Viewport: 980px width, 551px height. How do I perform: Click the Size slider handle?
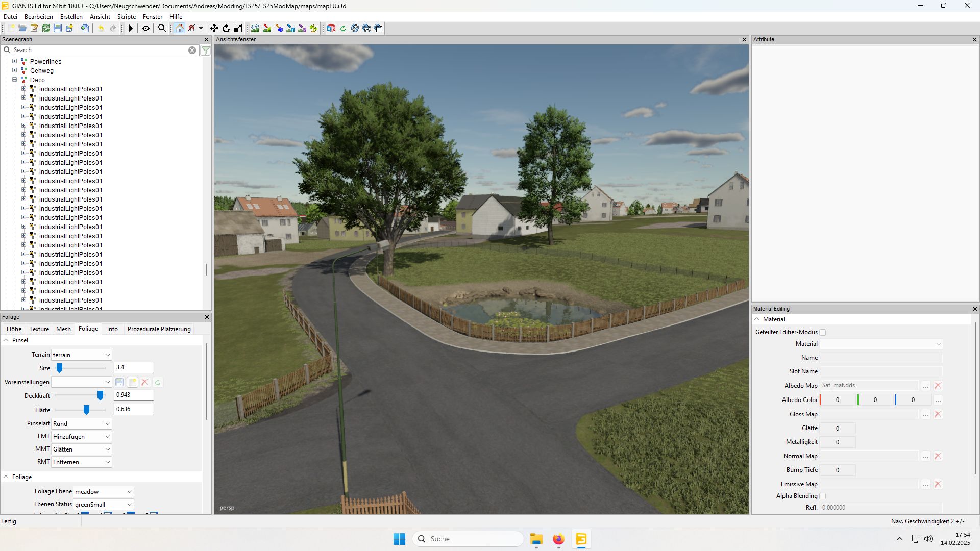(60, 368)
